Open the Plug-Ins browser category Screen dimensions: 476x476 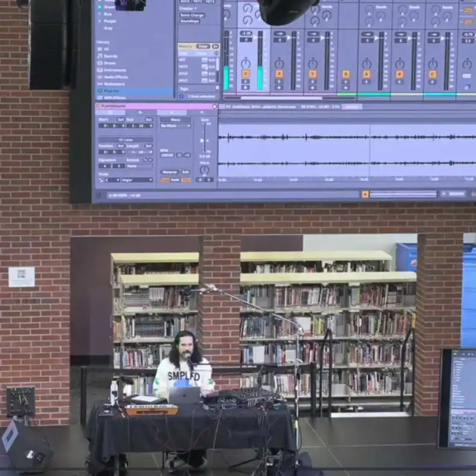111,91
